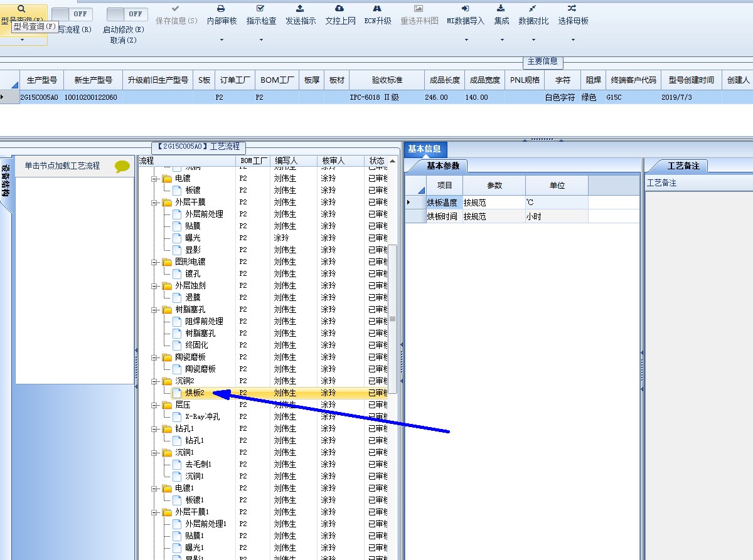
Task: Collapse the 外层干膜 tree node expander
Action: pyautogui.click(x=154, y=203)
